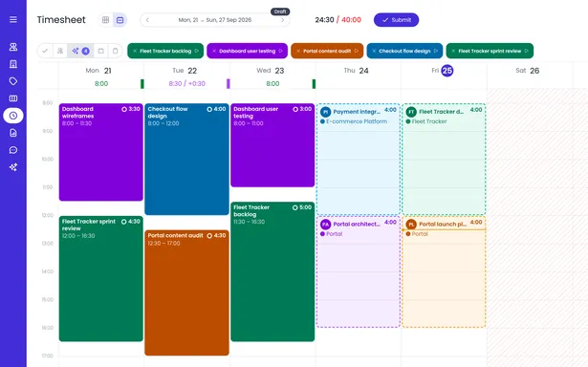Go to next week
Image resolution: width=588 pixels, height=367 pixels.
click(283, 20)
